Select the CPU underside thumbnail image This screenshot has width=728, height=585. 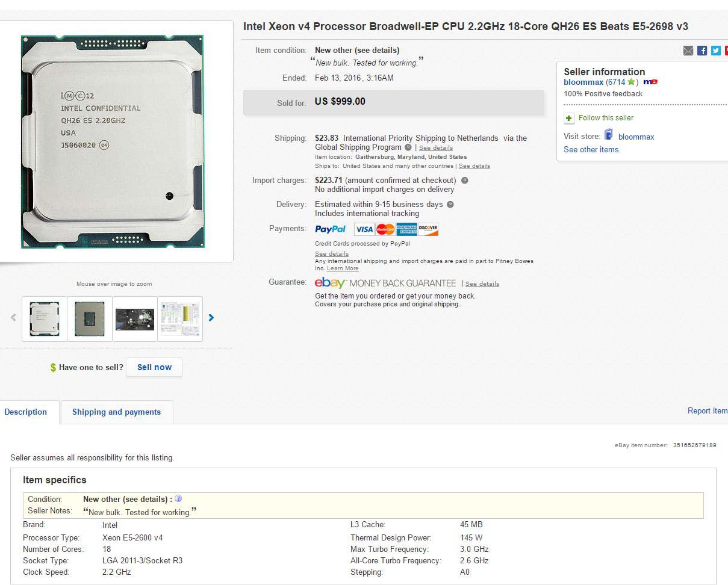pos(89,319)
